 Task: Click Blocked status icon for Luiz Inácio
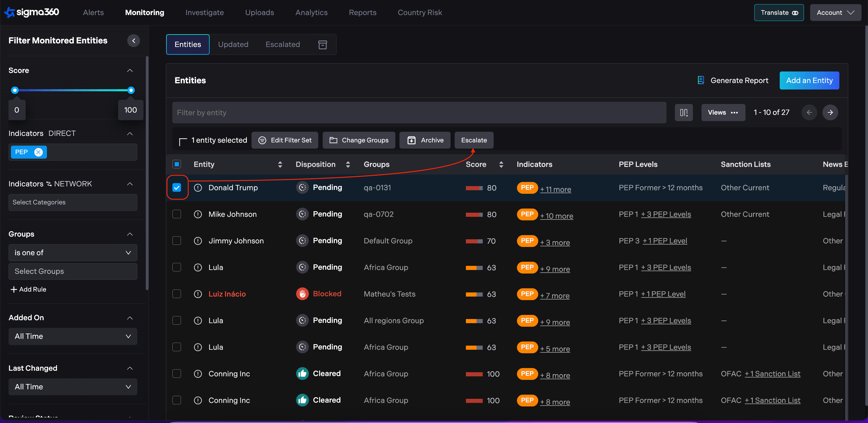tap(302, 294)
